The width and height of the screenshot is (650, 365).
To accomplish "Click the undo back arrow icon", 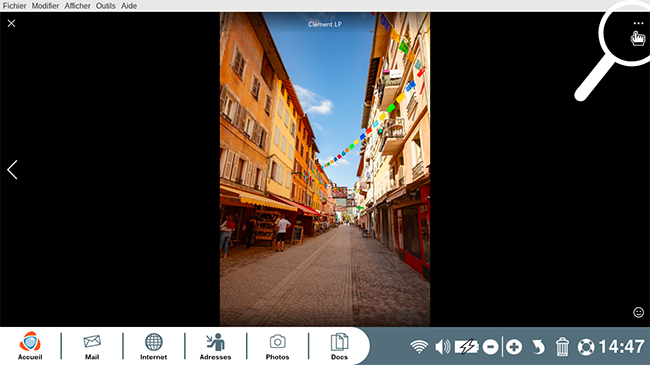I will tap(538, 346).
